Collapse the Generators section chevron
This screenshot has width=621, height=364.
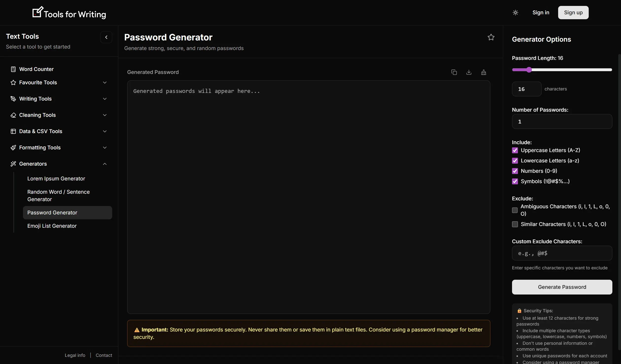point(105,164)
